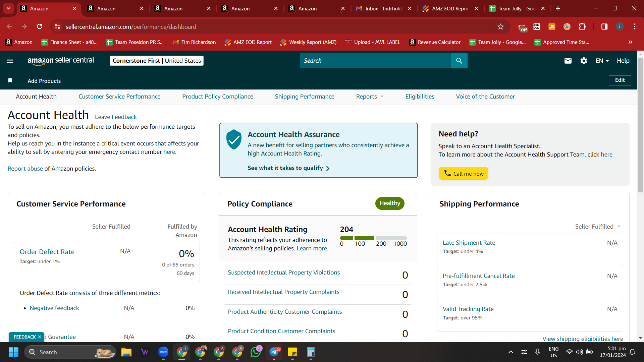Click the orange JS extension icon

(x=552, y=26)
